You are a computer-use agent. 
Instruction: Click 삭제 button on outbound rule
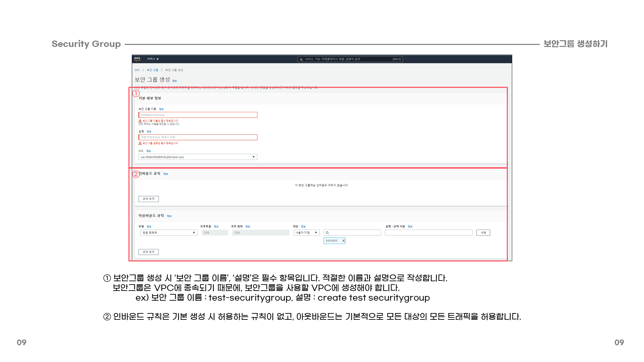[483, 233]
